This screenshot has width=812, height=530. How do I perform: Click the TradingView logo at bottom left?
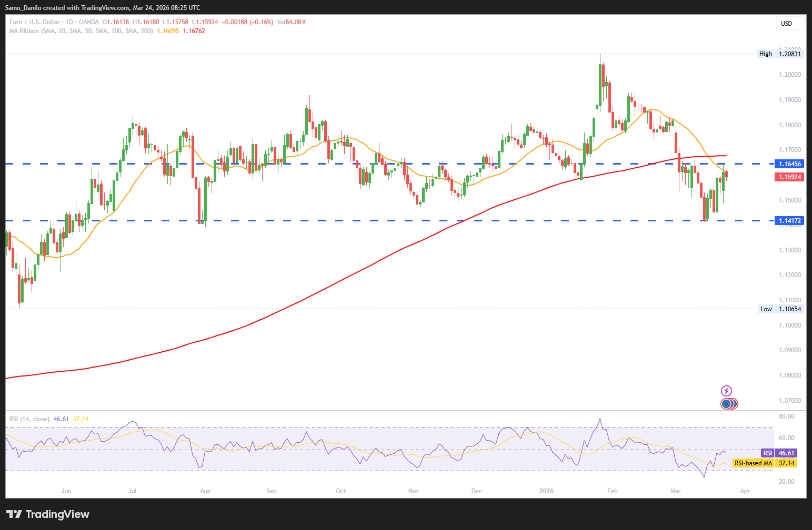[48, 514]
